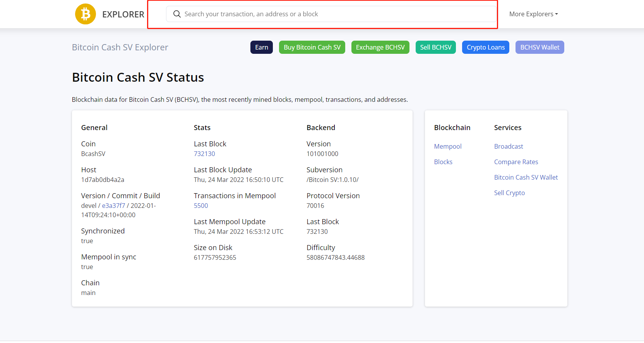The width and height of the screenshot is (644, 343).
Task: Open the Broadcast service link
Action: point(509,146)
